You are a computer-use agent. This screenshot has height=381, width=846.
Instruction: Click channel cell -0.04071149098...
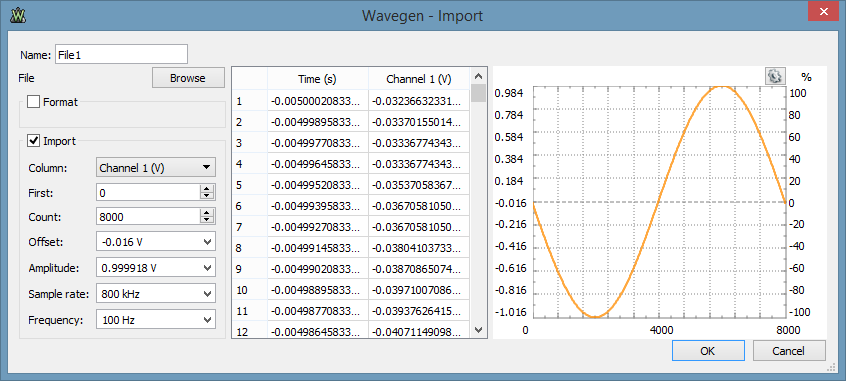tap(419, 330)
